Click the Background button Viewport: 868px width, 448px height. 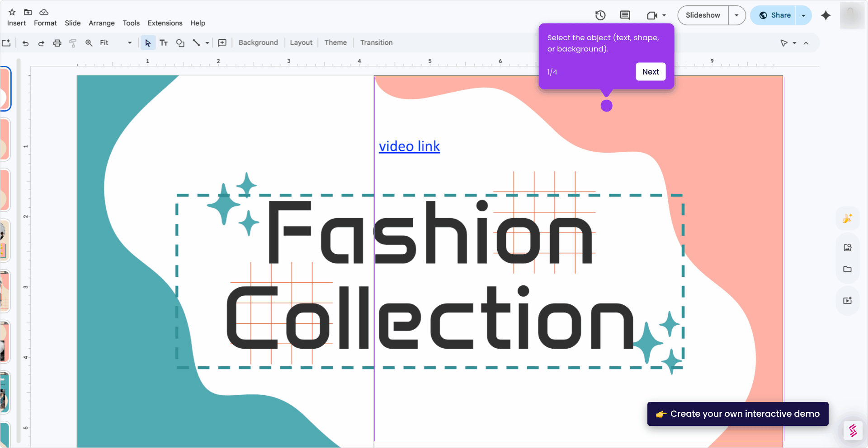point(258,42)
